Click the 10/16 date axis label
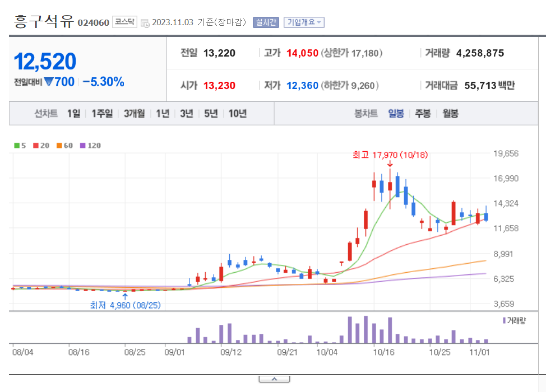The height and width of the screenshot is (392, 546). tap(384, 352)
